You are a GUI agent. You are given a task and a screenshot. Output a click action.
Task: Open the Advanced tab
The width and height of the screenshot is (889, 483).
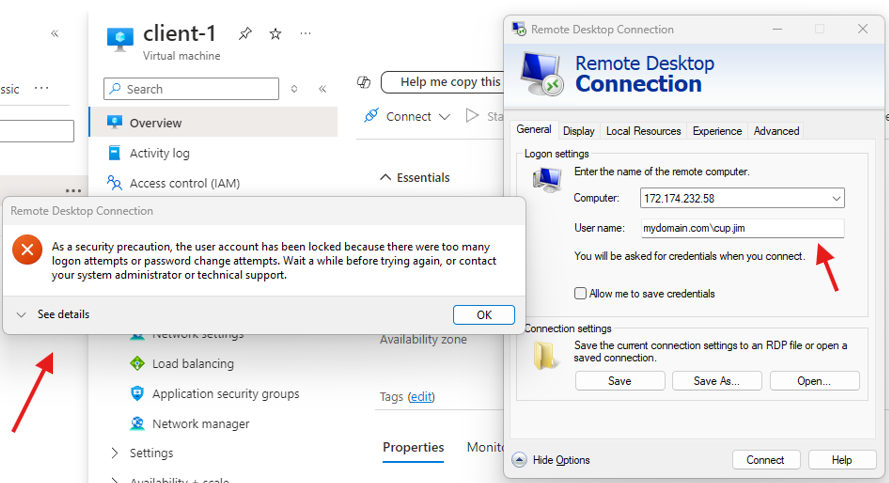click(x=776, y=131)
